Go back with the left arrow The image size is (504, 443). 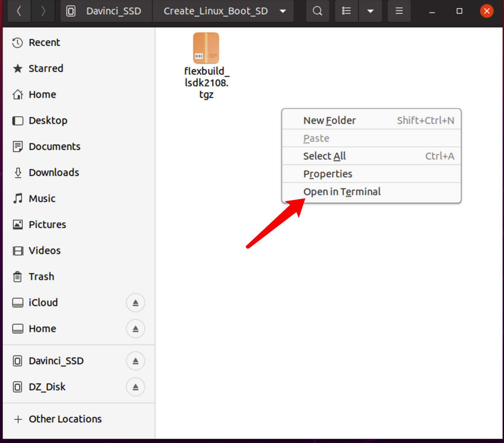click(19, 11)
